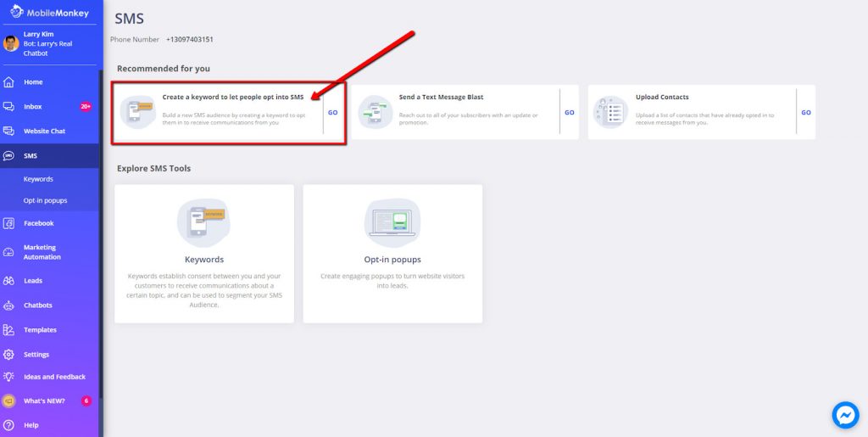Click 'Bot: Larry's Real Chatbot' label
Image resolution: width=868 pixels, height=437 pixels.
(47, 48)
